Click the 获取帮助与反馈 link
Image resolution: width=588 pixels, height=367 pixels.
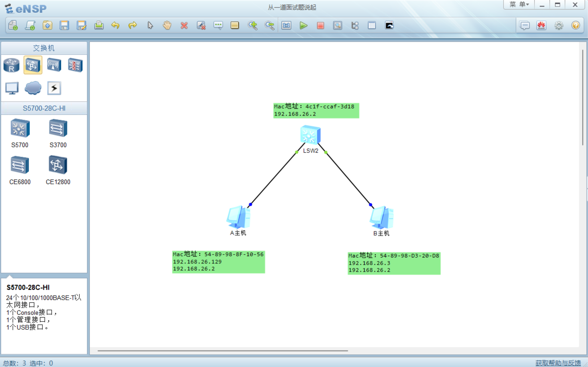pos(558,363)
